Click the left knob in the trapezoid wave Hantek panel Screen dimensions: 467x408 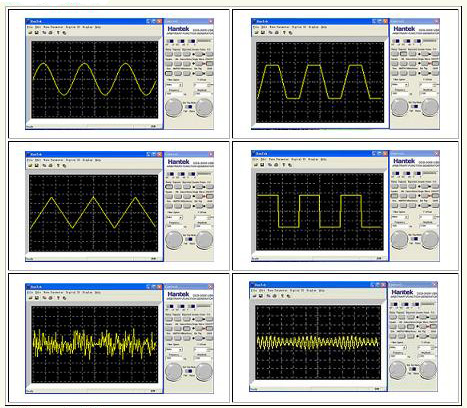coord(400,107)
